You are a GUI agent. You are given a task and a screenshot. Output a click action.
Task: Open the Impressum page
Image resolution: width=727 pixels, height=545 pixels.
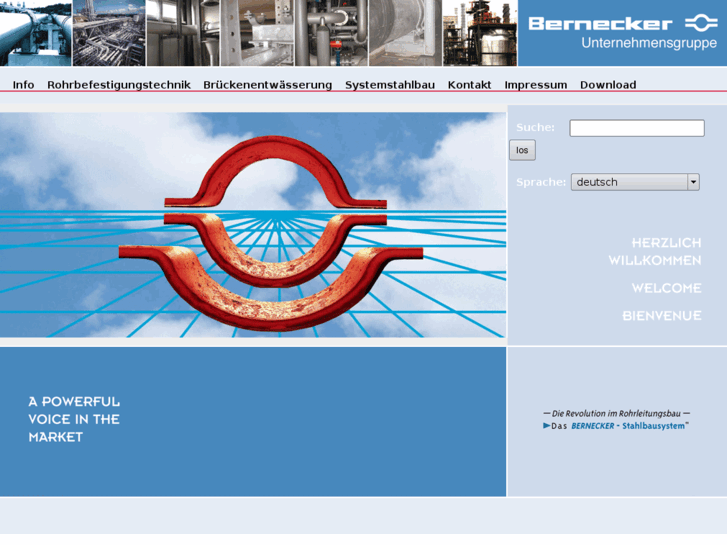pos(536,85)
